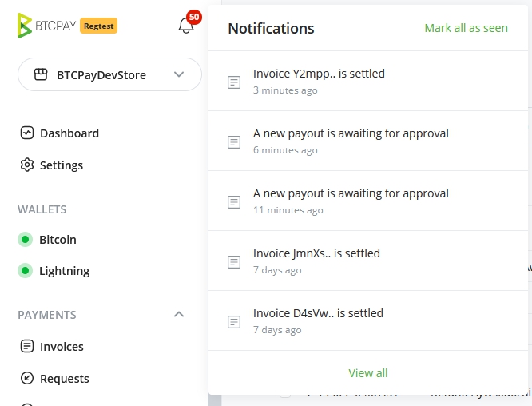The height and width of the screenshot is (406, 532).
Task: Click the Requests icon in sidebar
Action: (x=26, y=379)
